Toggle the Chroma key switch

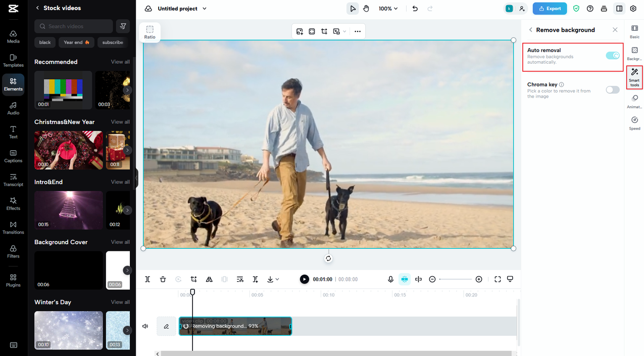tap(613, 90)
